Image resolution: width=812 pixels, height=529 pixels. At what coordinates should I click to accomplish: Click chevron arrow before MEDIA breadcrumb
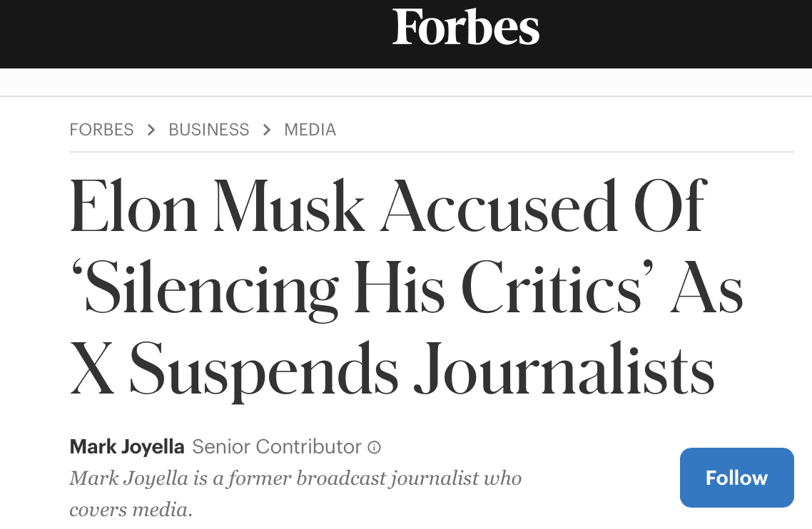pyautogui.click(x=267, y=130)
